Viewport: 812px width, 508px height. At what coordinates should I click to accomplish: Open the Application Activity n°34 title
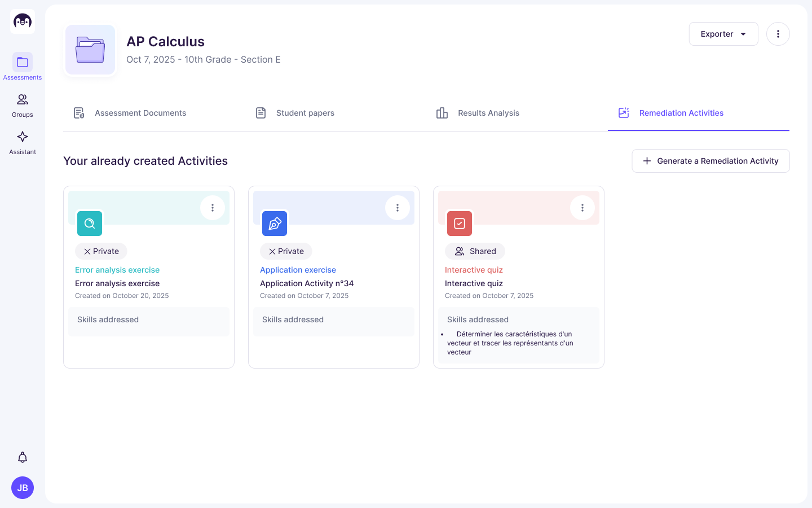(307, 283)
